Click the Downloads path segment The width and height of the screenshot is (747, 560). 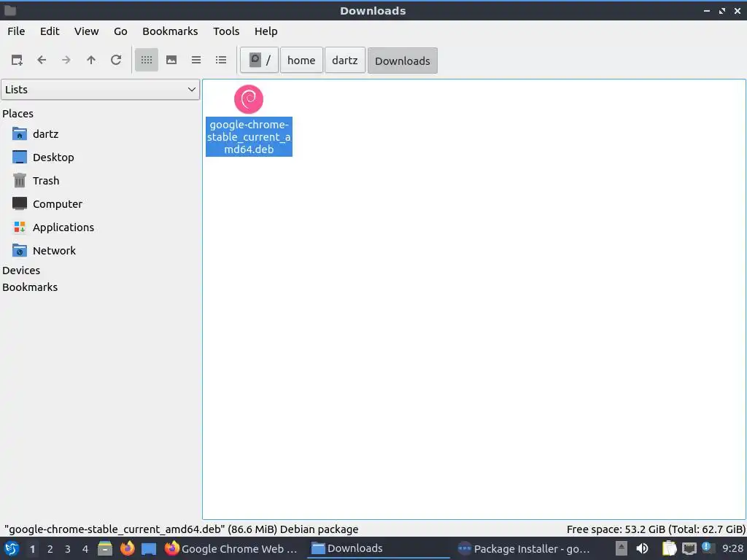tap(403, 61)
